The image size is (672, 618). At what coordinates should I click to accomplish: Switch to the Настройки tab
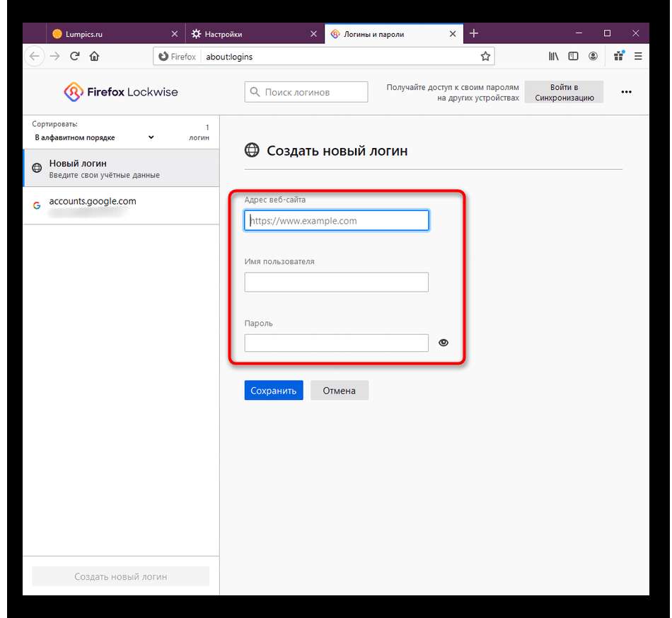point(255,34)
